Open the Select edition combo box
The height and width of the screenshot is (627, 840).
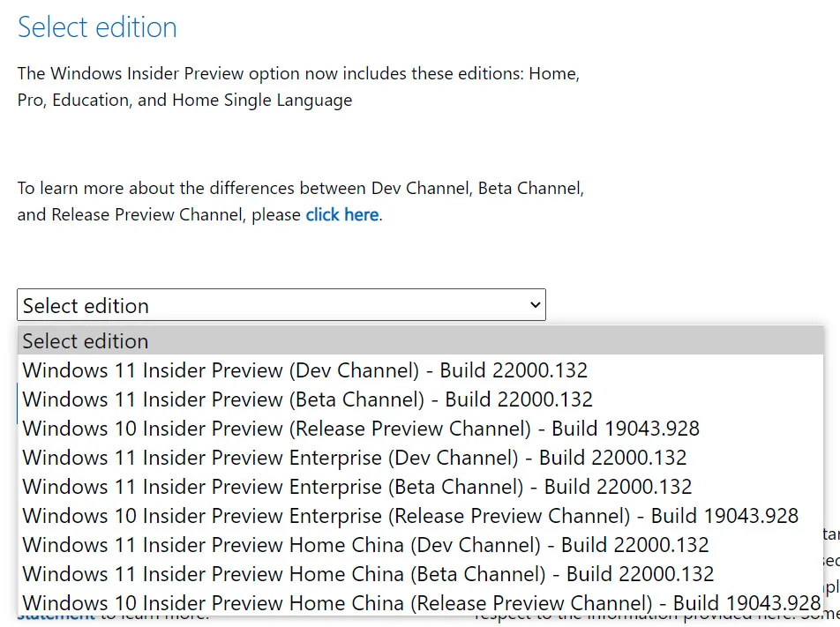[x=281, y=305]
